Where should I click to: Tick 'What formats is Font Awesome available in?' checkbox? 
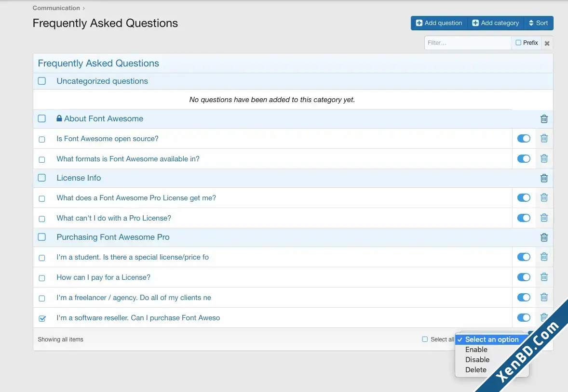click(42, 159)
